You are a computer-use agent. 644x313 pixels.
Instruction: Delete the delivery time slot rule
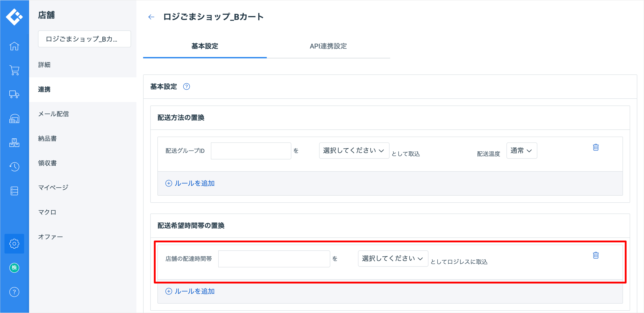(x=595, y=255)
